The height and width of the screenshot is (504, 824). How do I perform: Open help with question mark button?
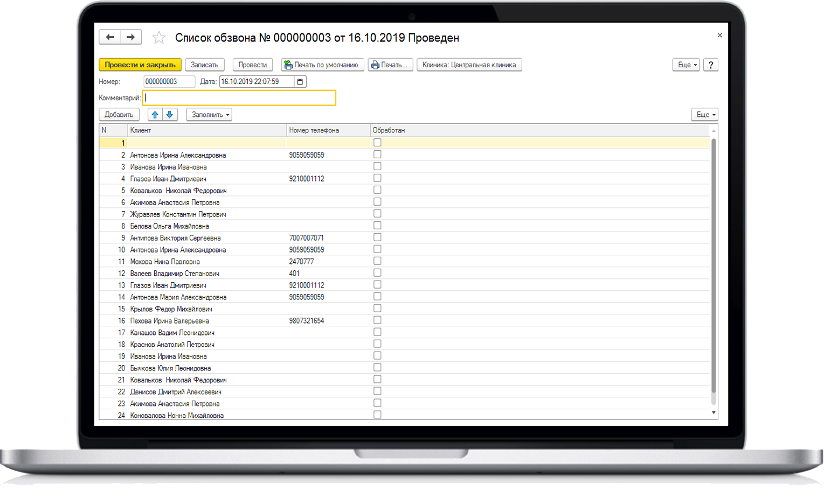tap(711, 65)
